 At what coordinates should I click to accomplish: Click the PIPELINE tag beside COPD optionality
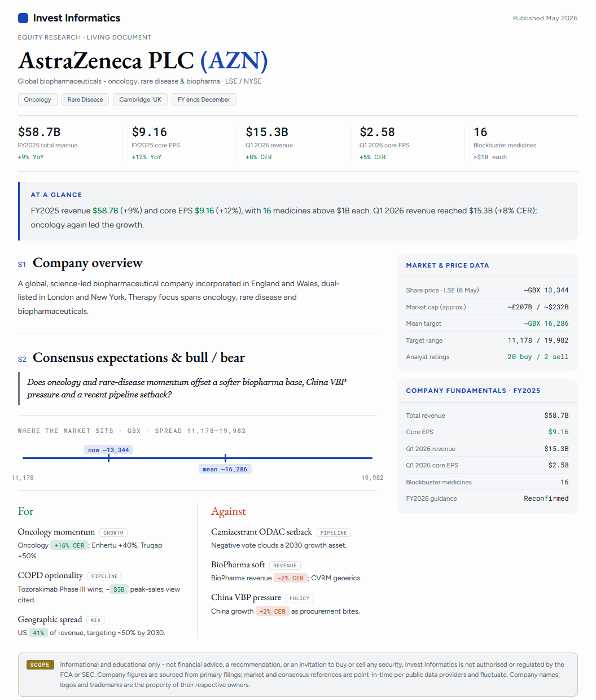[x=104, y=576]
